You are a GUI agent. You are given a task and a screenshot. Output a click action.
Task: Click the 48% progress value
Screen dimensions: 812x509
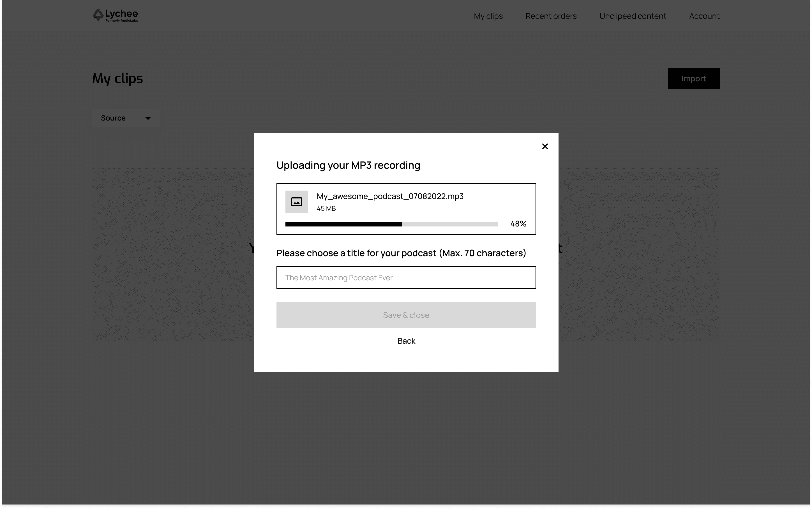[x=518, y=224]
